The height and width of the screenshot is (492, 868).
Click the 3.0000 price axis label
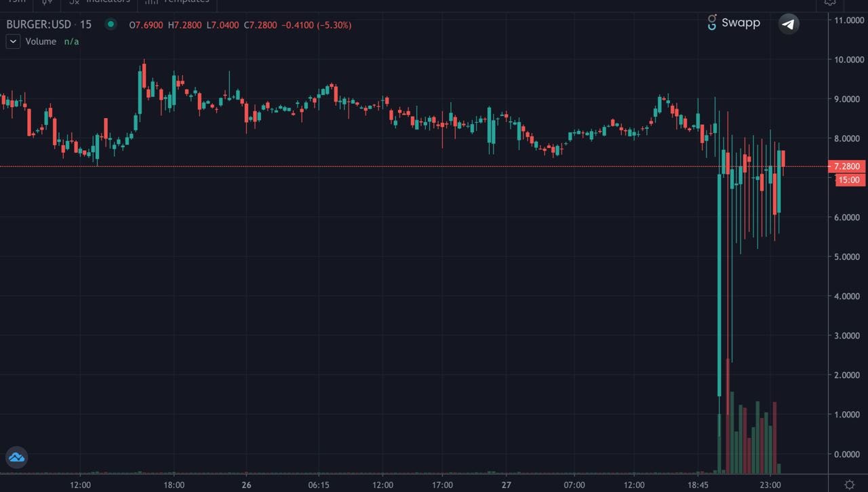tap(847, 335)
